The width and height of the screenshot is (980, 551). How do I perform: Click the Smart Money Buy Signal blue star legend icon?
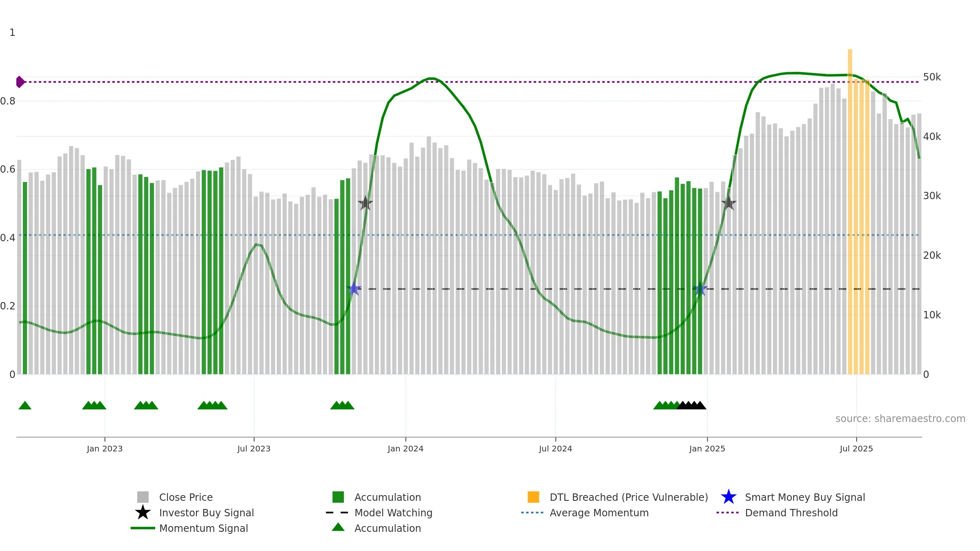pyautogui.click(x=728, y=497)
